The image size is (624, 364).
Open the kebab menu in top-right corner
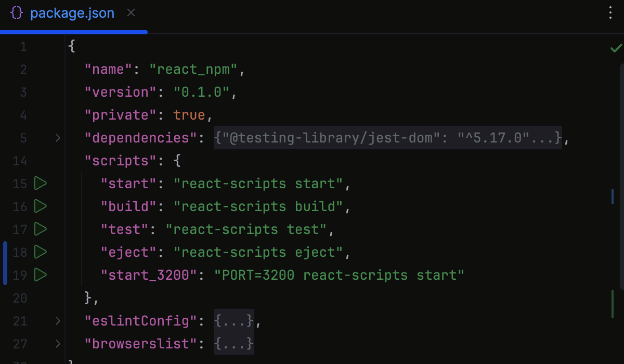[609, 12]
